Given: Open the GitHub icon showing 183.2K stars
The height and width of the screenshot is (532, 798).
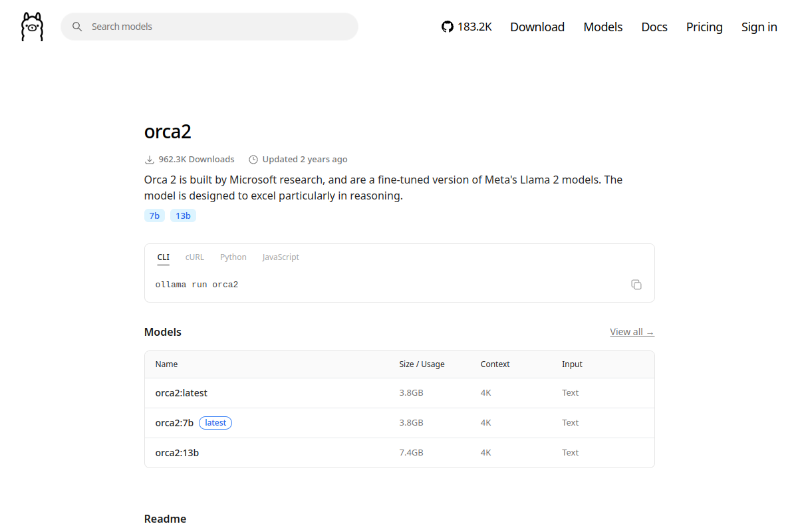Looking at the screenshot, I should (467, 27).
